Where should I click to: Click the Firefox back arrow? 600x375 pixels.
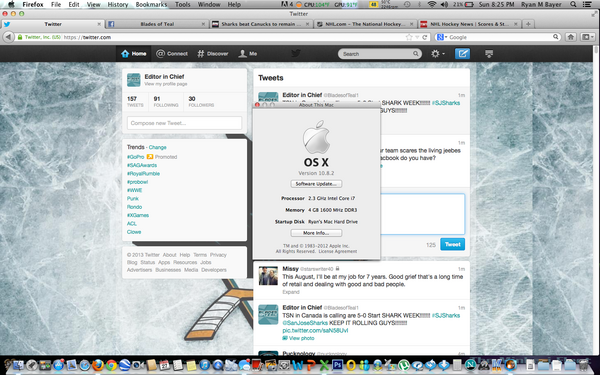pyautogui.click(x=8, y=37)
